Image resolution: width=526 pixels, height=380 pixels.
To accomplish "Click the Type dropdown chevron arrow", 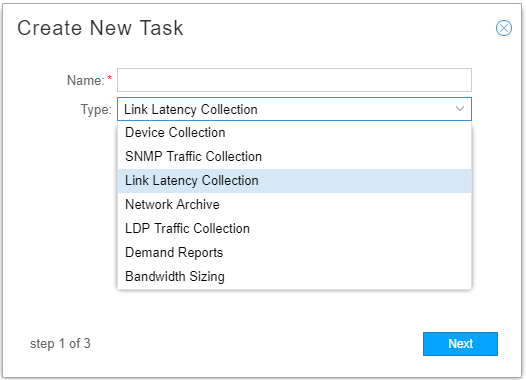I will (460, 109).
